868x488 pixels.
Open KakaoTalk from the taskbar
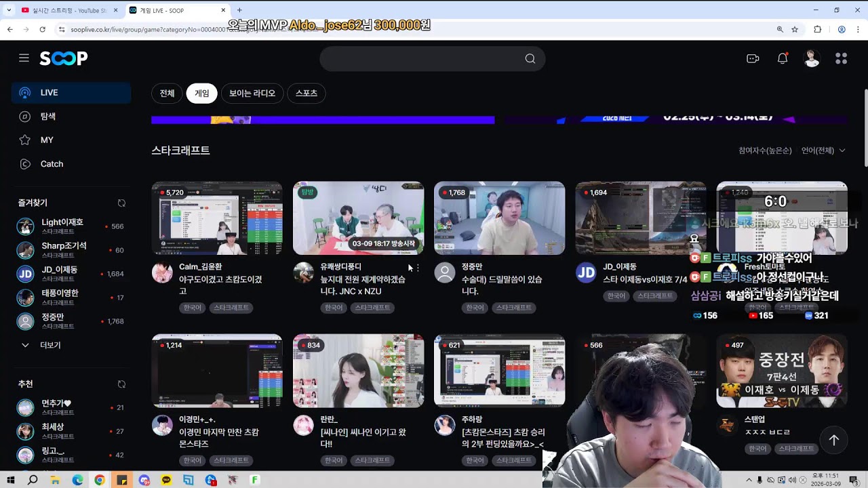[167, 480]
